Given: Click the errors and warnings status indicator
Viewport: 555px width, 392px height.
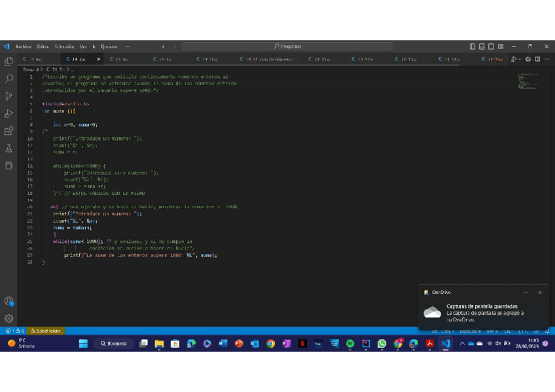Looking at the screenshot, I should (x=14, y=331).
